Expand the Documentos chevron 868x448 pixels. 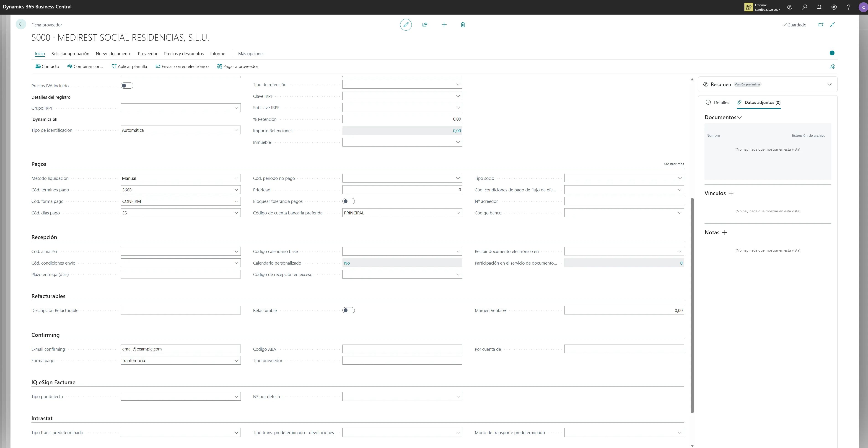740,118
